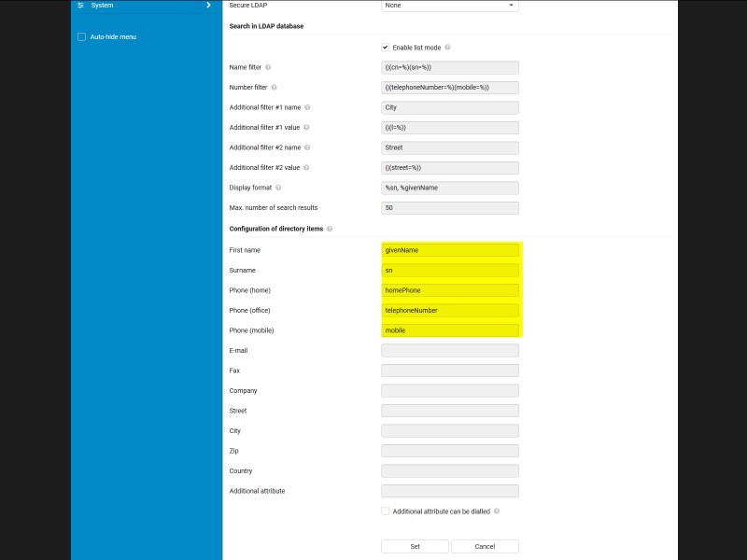Focus the Max. number of search results field
The height and width of the screenshot is (560, 747).
pyautogui.click(x=450, y=208)
